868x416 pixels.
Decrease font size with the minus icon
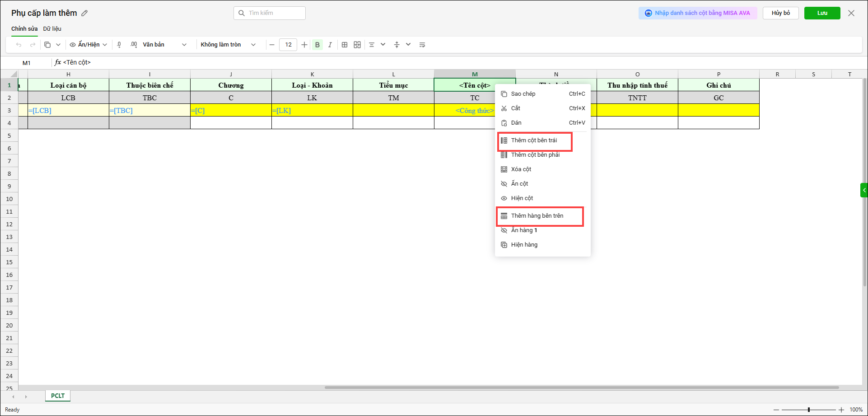pyautogui.click(x=272, y=45)
